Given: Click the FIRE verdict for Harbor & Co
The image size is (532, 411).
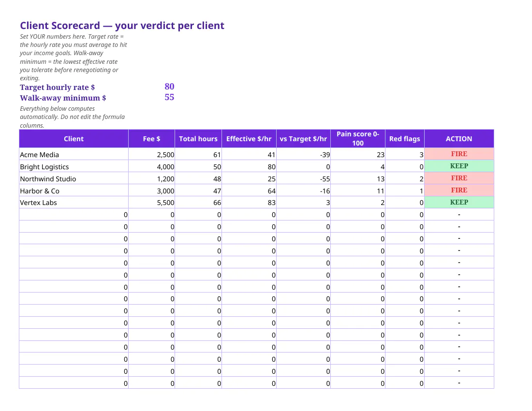Looking at the screenshot, I should coord(459,190).
